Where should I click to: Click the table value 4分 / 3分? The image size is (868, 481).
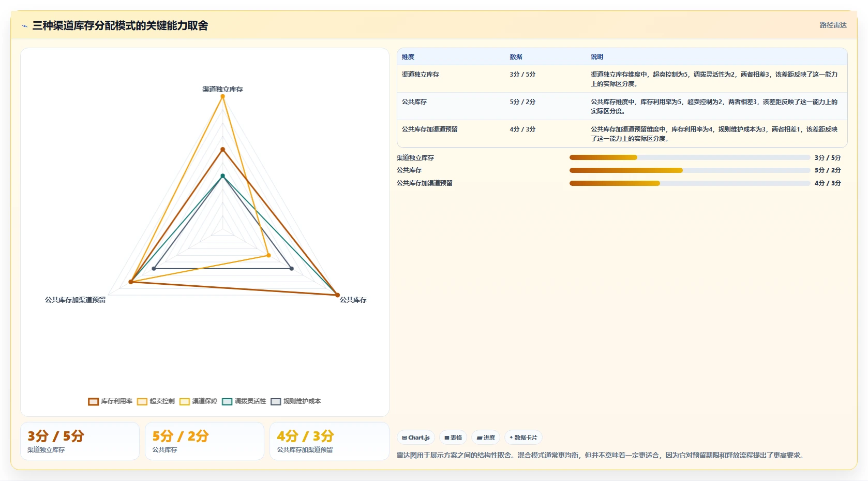[x=522, y=129]
